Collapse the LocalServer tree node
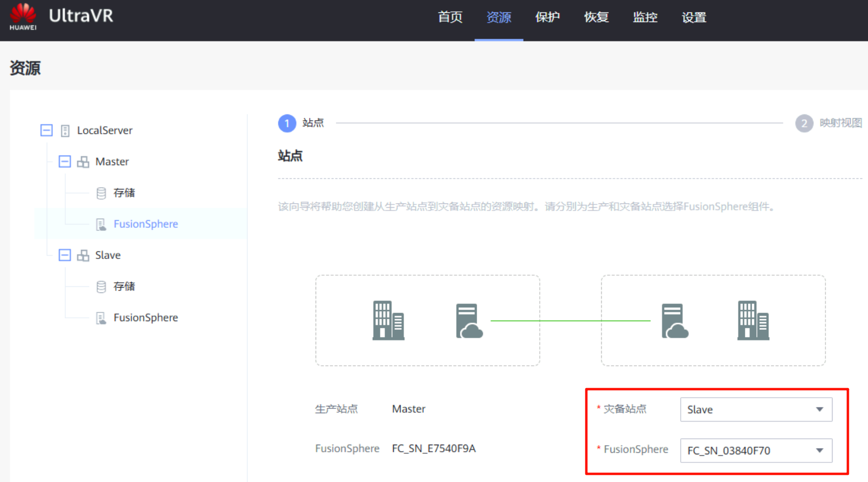The height and width of the screenshot is (482, 868). tap(46, 130)
